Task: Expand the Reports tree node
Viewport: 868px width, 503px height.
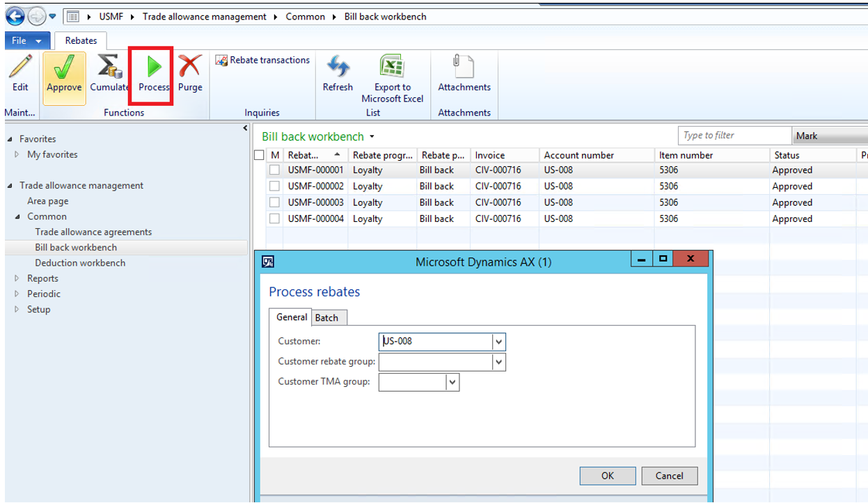Action: pos(17,278)
